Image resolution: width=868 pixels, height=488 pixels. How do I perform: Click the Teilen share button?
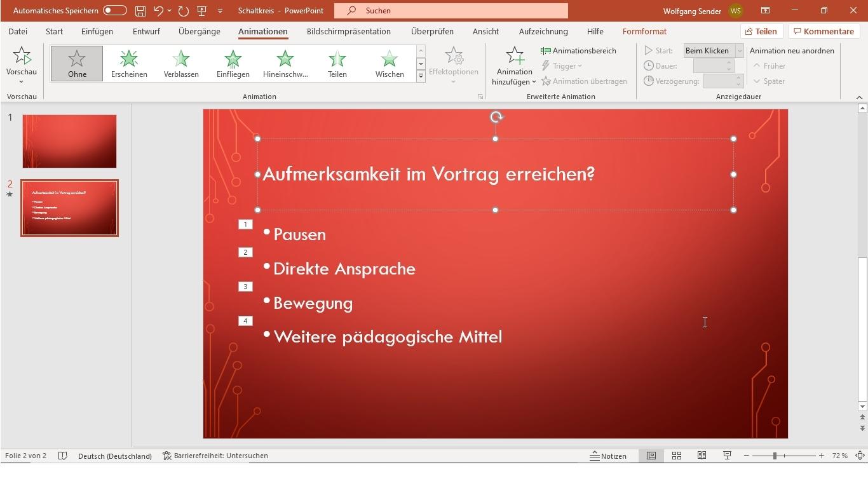pos(761,31)
